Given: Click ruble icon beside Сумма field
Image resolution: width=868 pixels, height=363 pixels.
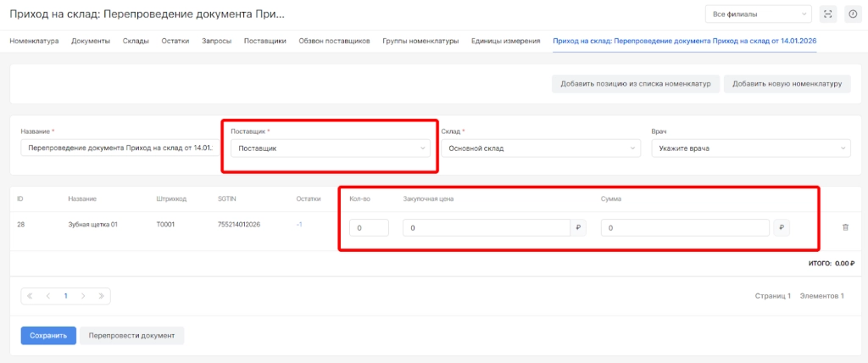Looking at the screenshot, I should [x=781, y=227].
